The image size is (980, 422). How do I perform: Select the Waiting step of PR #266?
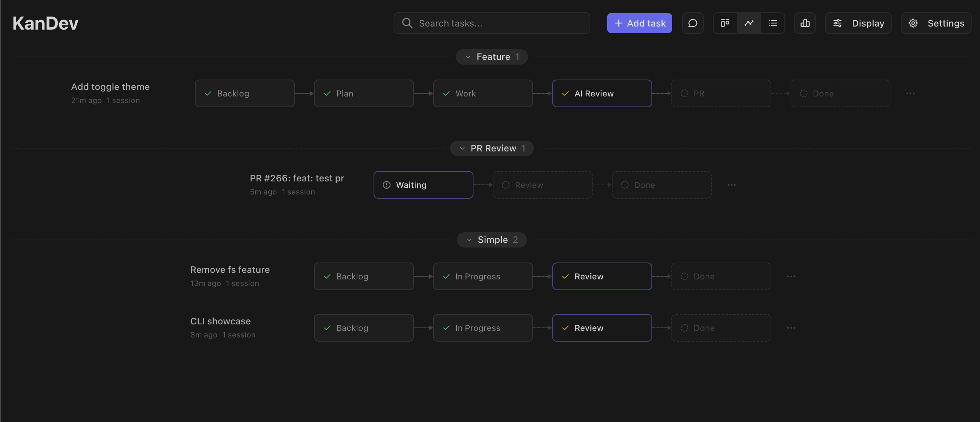coord(424,185)
